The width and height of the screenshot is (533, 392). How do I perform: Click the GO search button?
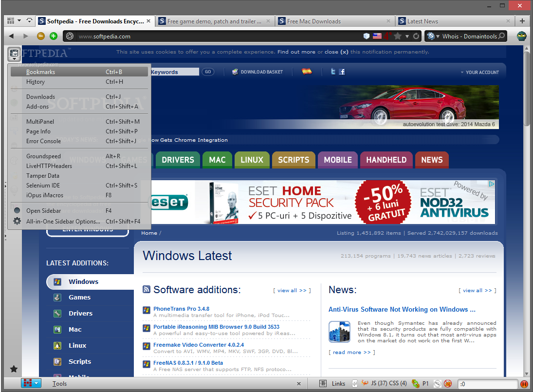coord(208,72)
